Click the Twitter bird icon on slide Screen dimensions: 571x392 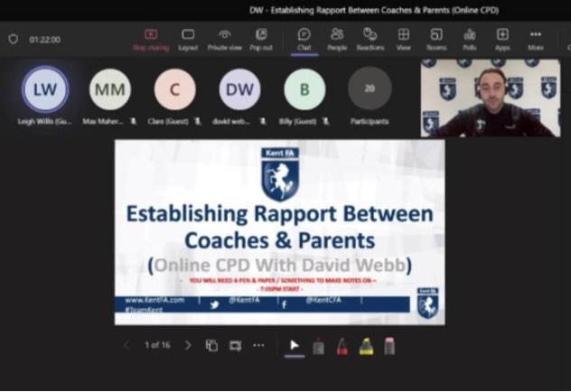tap(214, 304)
